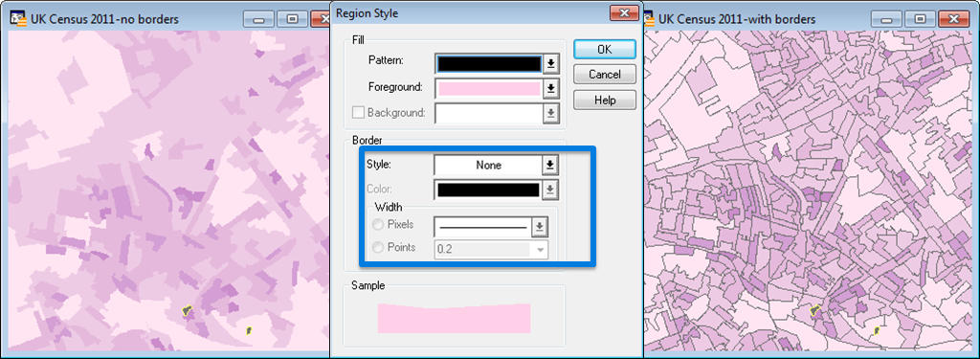Open the Background color dropdown arrow
Image resolution: width=980 pixels, height=359 pixels.
[550, 113]
